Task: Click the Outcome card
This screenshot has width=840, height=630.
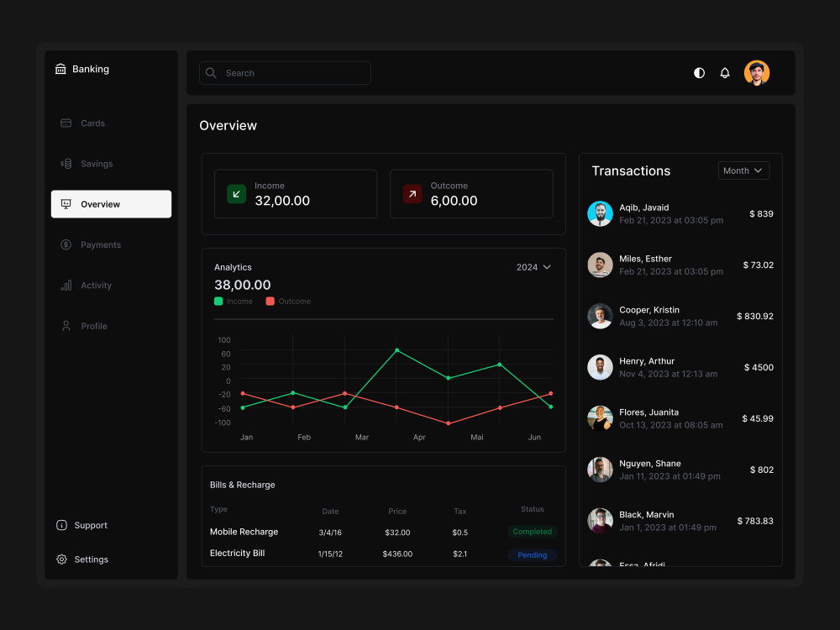Action: [471, 194]
